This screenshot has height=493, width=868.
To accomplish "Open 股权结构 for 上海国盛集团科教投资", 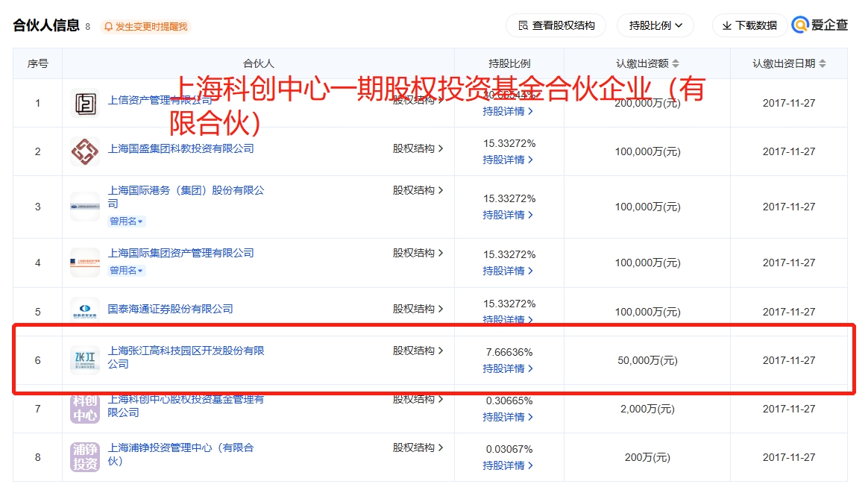I will pos(418,148).
